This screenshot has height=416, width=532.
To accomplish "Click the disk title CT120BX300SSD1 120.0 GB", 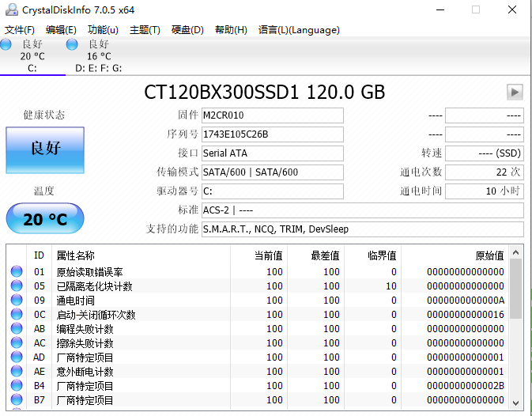I will coord(265,92).
